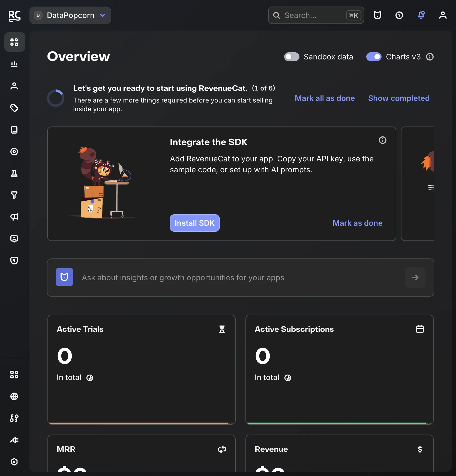The width and height of the screenshot is (456, 476).
Task: Open the hexagon settings icon in the sidebar
Action: [14, 462]
